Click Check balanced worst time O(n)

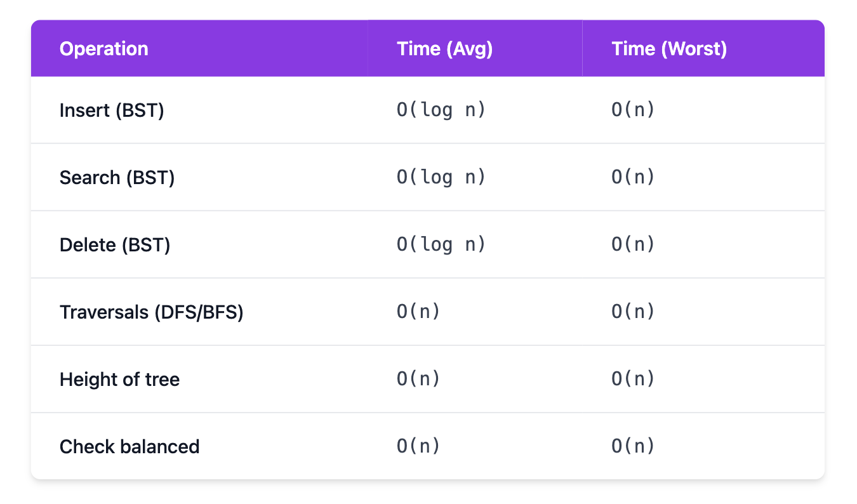coord(633,447)
